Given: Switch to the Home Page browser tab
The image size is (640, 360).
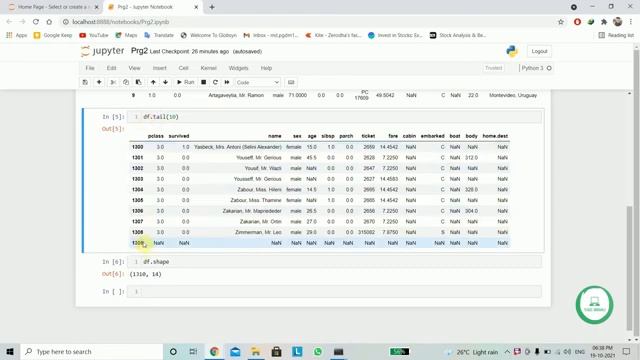Looking at the screenshot, I should 53,7.
